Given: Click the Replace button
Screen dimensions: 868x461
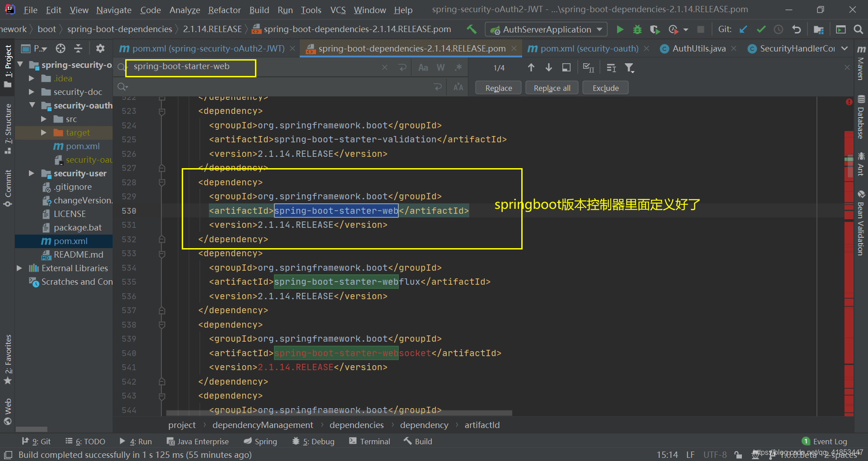Looking at the screenshot, I should point(498,88).
